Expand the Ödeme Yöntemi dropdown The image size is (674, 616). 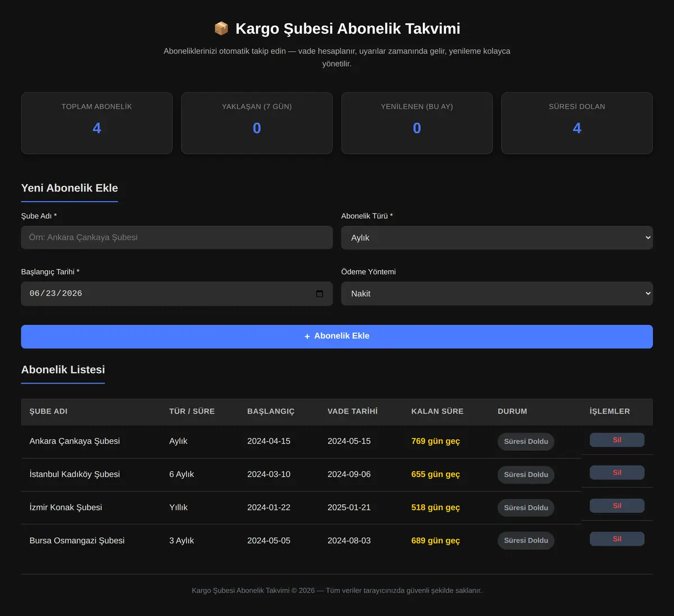pyautogui.click(x=497, y=294)
